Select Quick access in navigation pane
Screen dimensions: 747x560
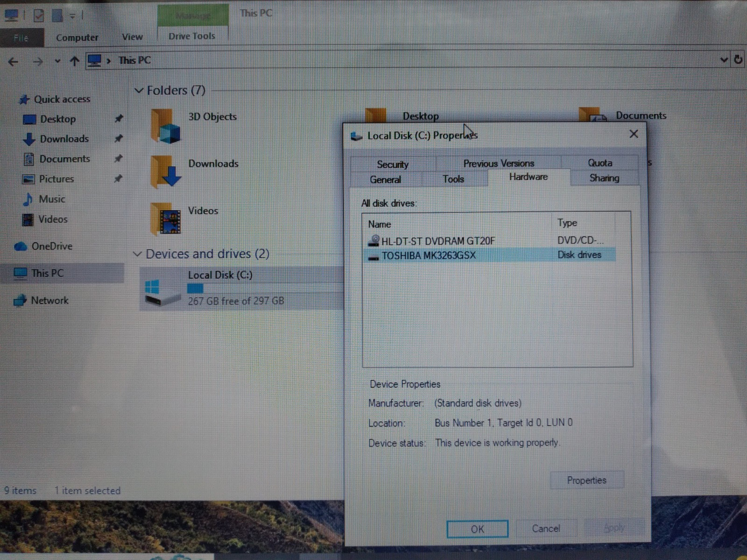click(x=62, y=99)
